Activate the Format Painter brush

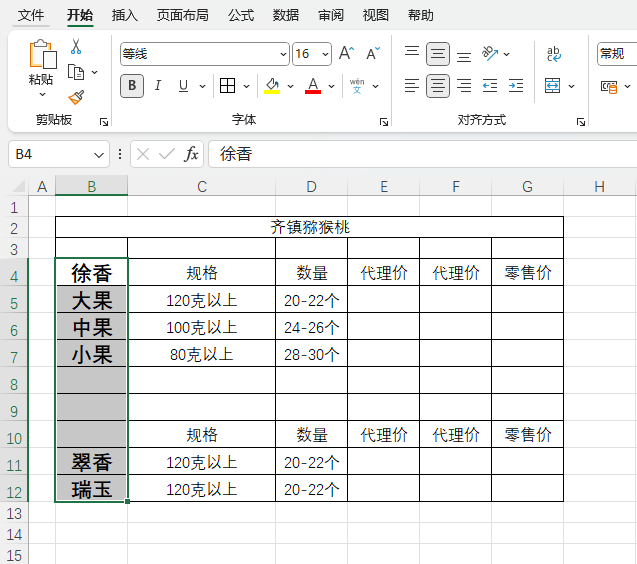76,98
